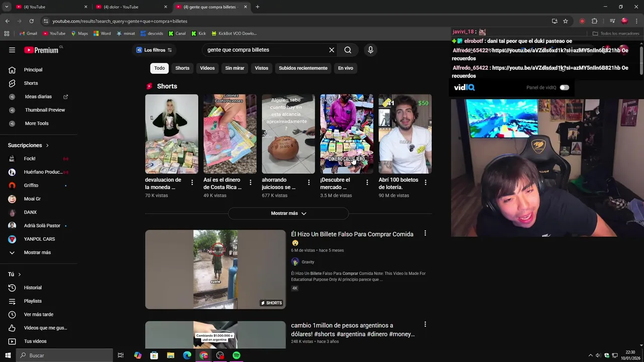Open the YANPOL CARS channel subscription
This screenshot has width=644, height=362.
[38, 239]
